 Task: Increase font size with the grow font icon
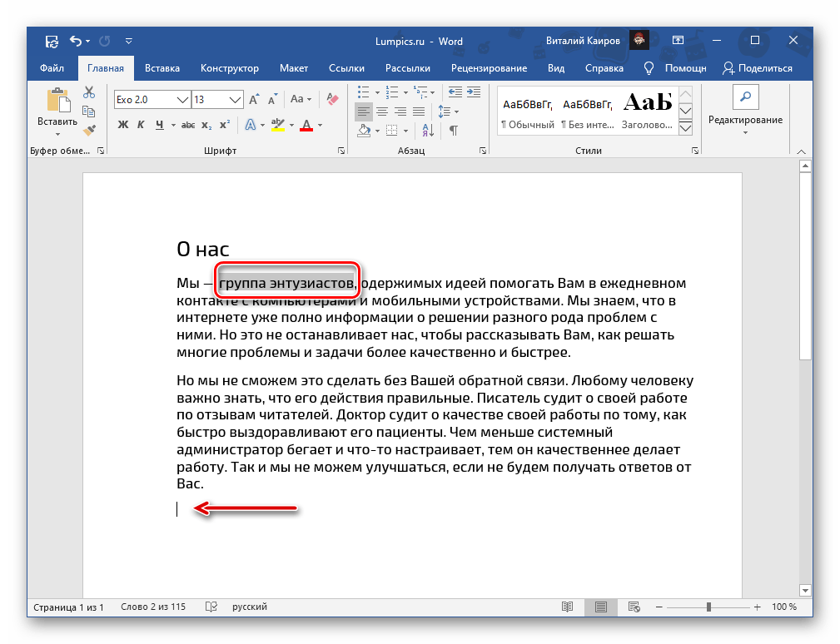[254, 100]
